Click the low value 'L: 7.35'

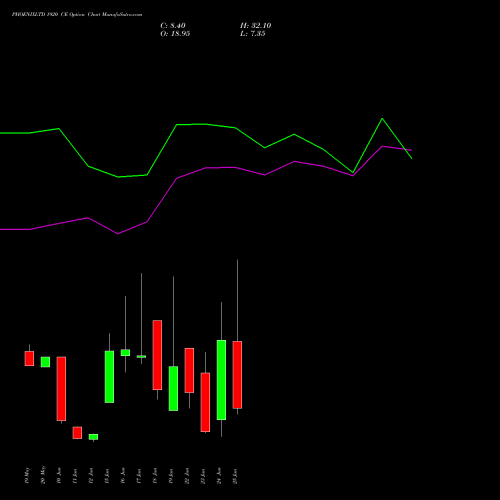pos(252,34)
